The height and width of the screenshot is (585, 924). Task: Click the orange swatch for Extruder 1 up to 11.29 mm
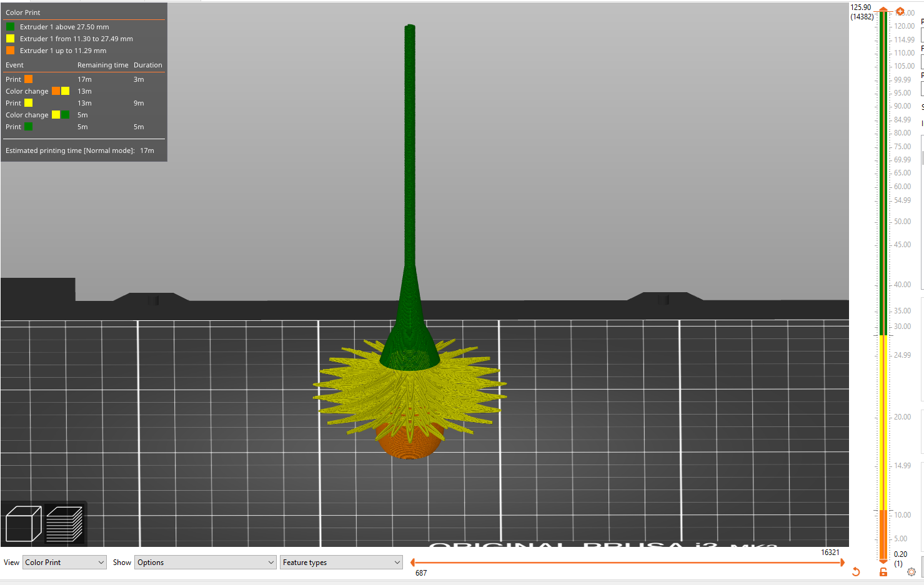point(10,51)
